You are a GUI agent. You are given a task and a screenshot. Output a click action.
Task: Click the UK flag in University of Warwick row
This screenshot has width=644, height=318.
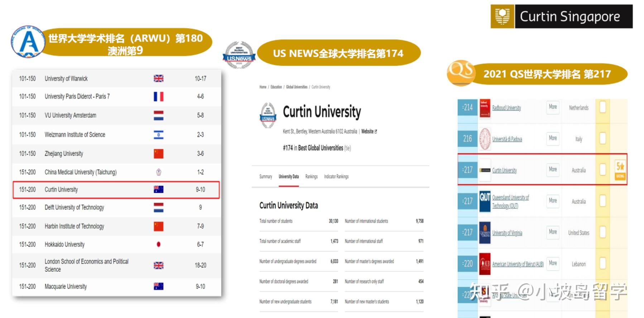pyautogui.click(x=159, y=78)
